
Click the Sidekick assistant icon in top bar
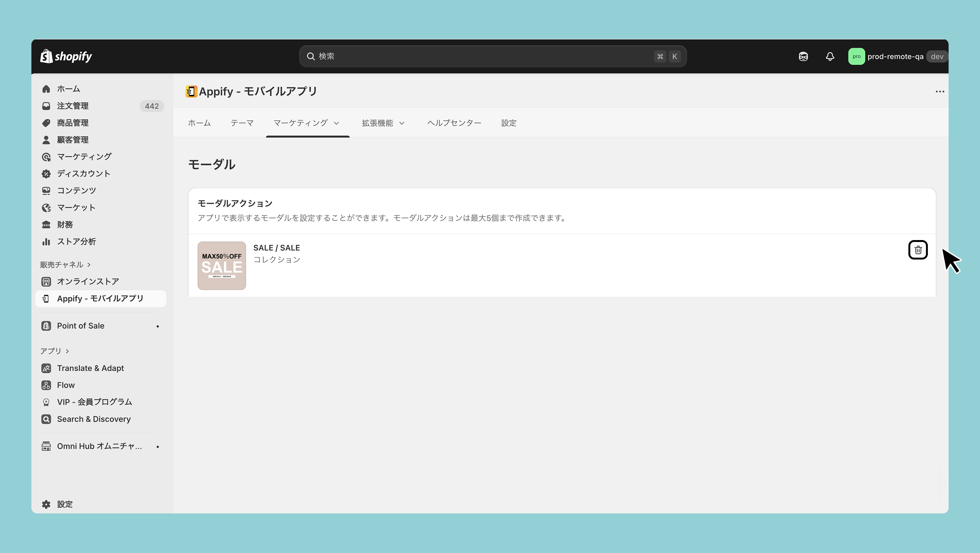click(x=803, y=57)
